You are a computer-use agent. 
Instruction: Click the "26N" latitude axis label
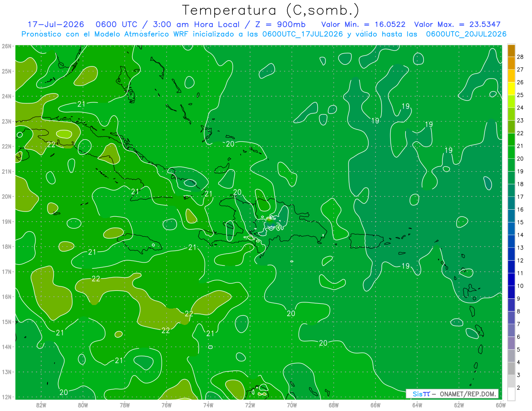(x=7, y=46)
